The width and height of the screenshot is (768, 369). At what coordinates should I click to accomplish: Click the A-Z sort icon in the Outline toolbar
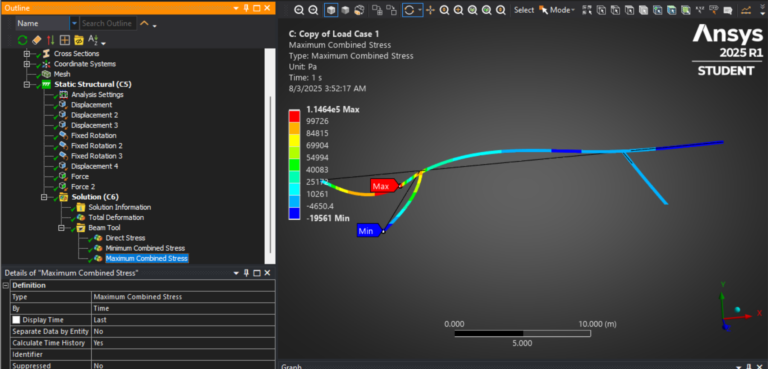[93, 40]
